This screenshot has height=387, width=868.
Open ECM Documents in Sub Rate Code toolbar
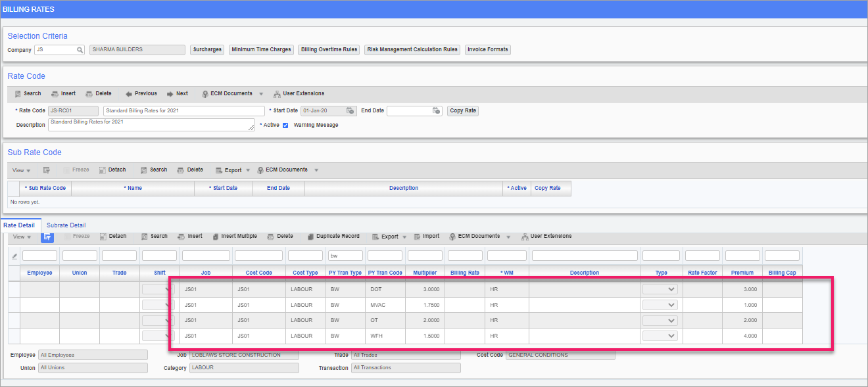coord(281,170)
